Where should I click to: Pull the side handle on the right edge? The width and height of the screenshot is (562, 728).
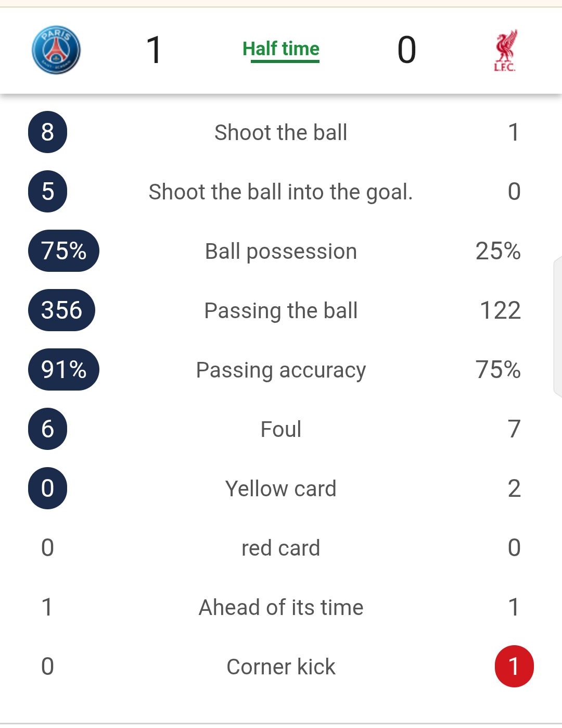557,327
